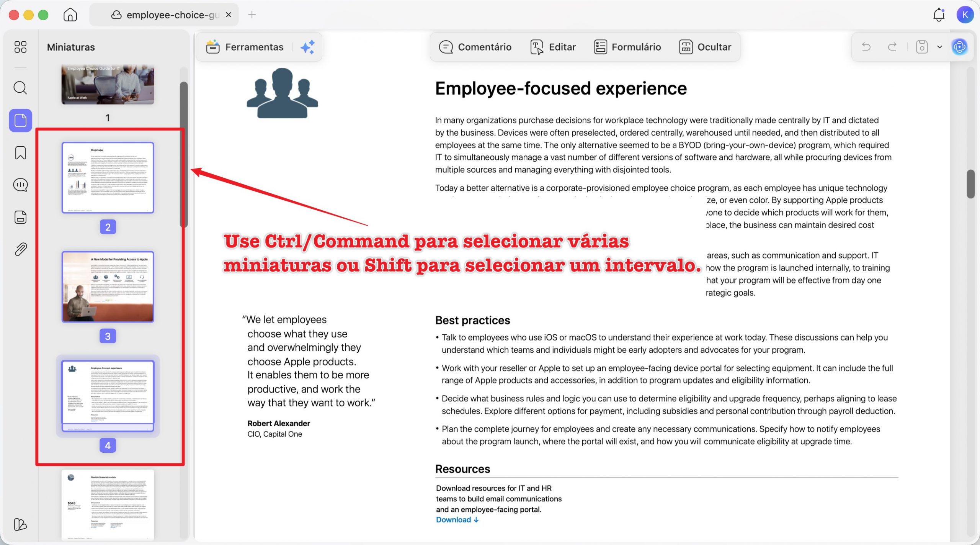Viewport: 980px width, 545px height.
Task: Select page 4 Employee-focused experience thumbnail
Action: [108, 396]
